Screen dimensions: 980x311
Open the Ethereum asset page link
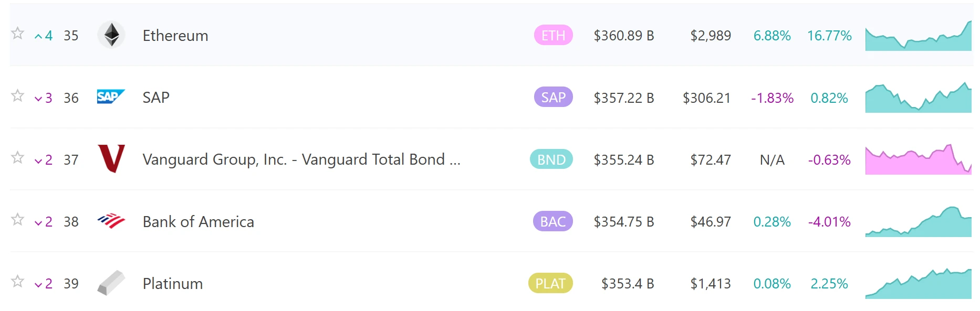[x=175, y=36]
